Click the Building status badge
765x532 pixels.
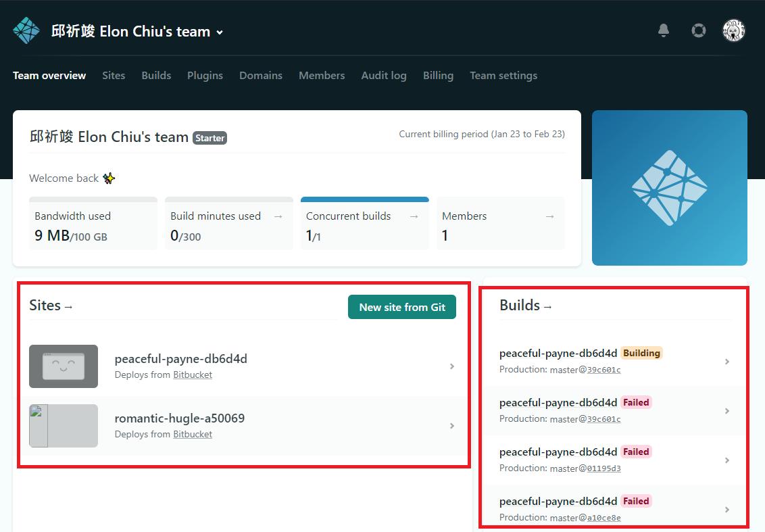click(641, 354)
